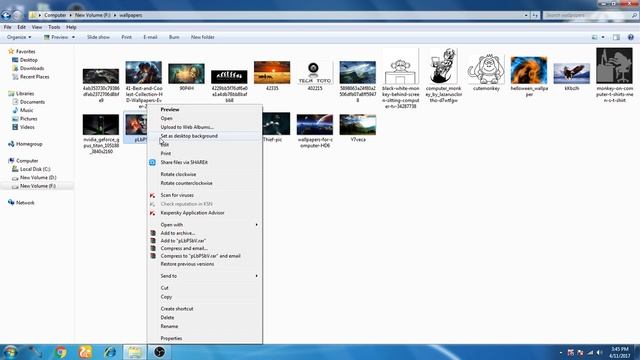
Task: Click the New folder button
Action: [x=203, y=37]
